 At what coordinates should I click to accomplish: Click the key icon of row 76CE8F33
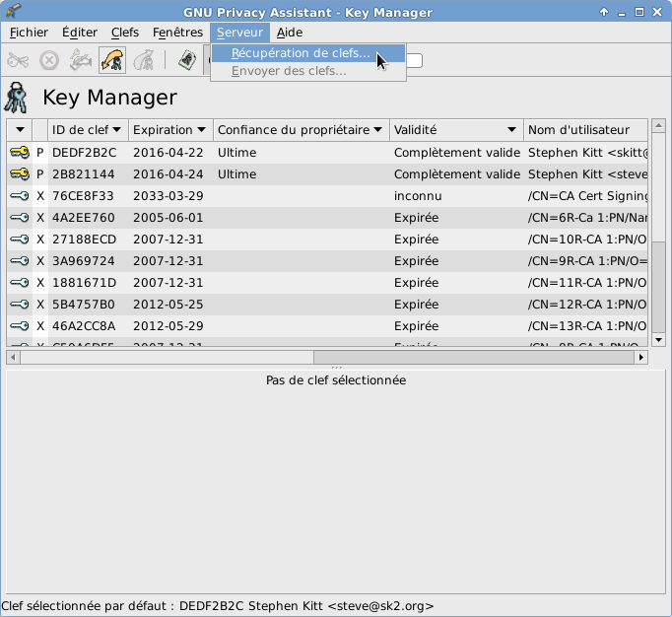(x=19, y=196)
